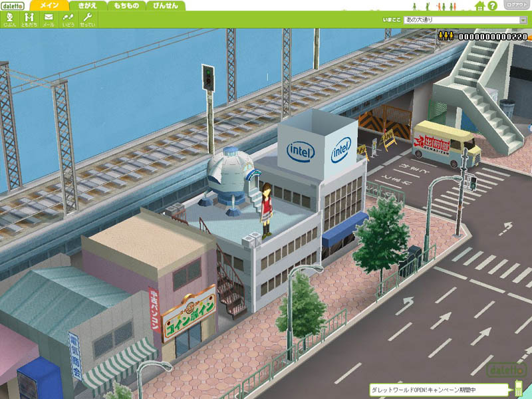Open the びんせん tab

[165, 5]
